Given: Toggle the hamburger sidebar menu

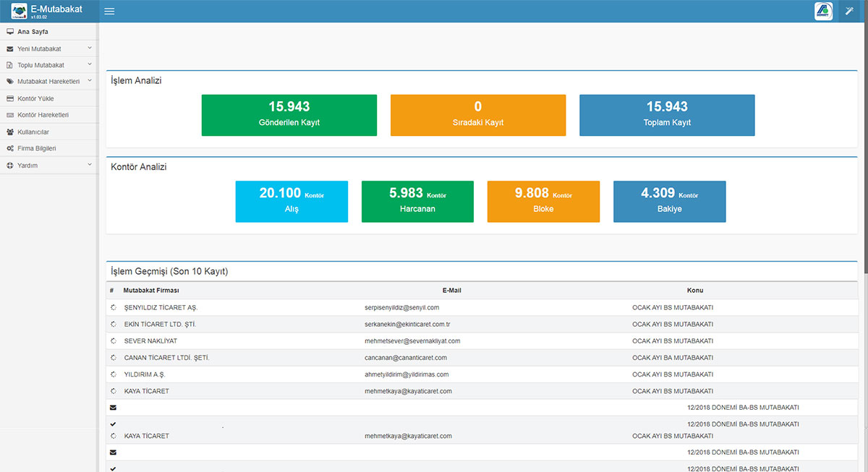Looking at the screenshot, I should 109,12.
